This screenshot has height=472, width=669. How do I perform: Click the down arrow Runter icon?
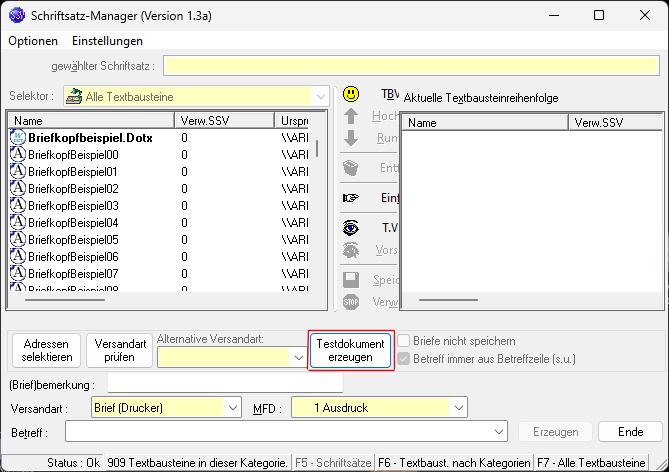point(351,138)
